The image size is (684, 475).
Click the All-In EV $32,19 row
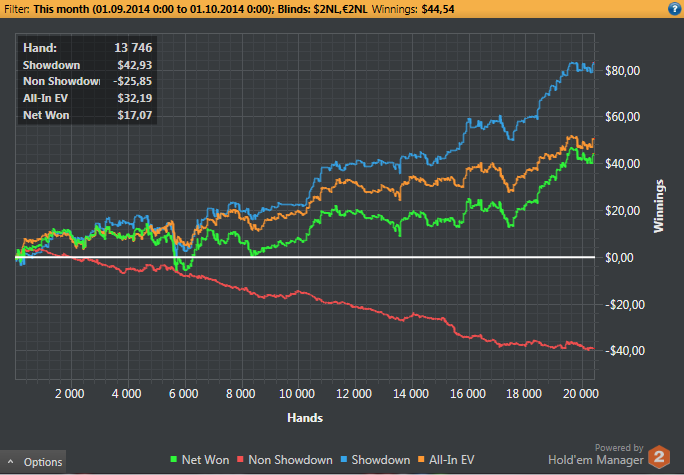tap(87, 98)
